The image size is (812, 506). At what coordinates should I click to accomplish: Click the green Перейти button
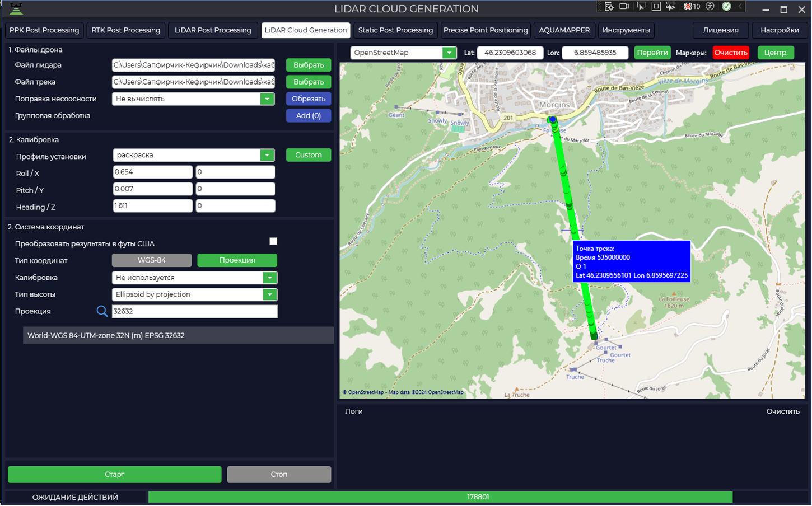[x=652, y=53]
